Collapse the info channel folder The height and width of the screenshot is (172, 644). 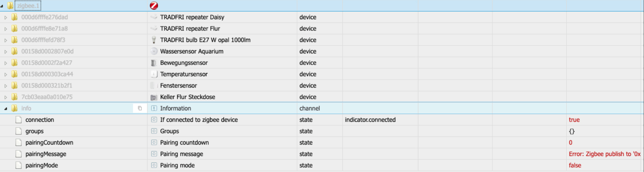coord(6,109)
